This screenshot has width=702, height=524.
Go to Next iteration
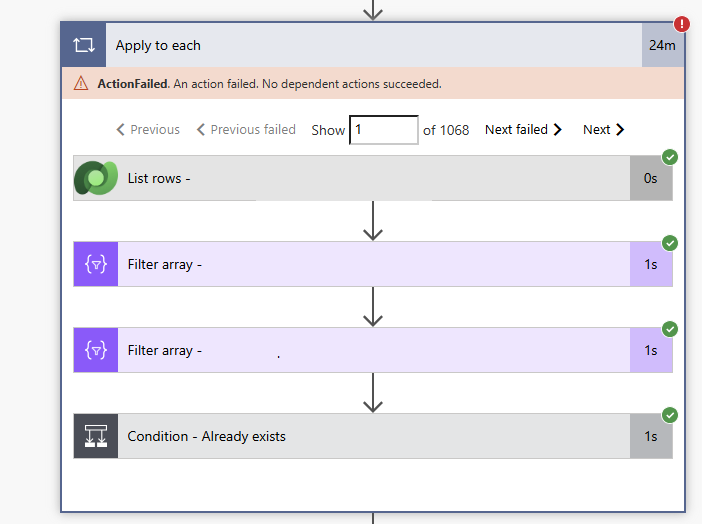pos(603,130)
